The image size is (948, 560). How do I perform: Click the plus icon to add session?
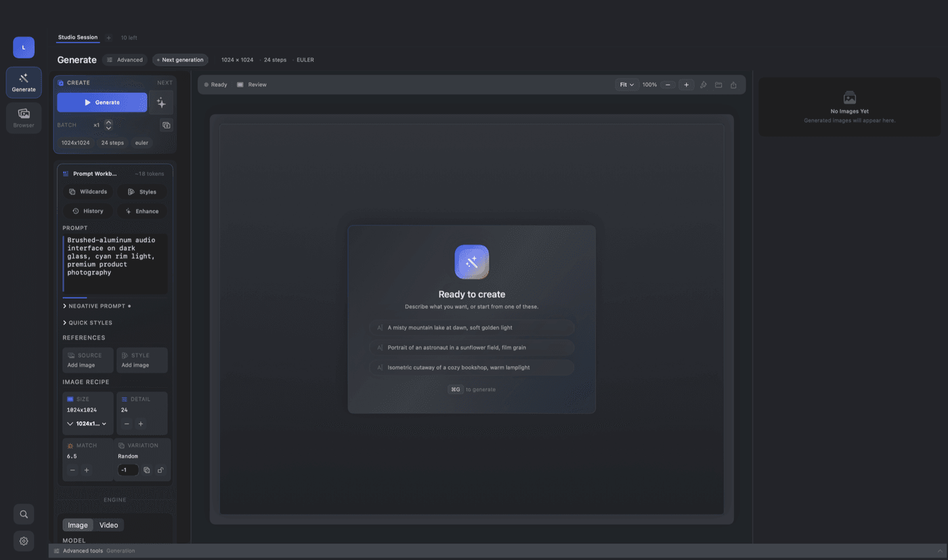tap(108, 38)
